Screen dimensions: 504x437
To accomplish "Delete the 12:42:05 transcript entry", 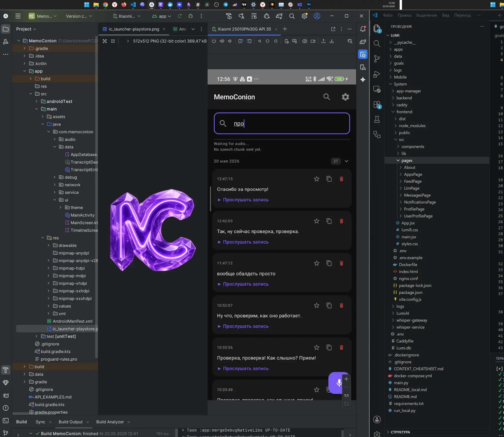I will click(x=341, y=221).
